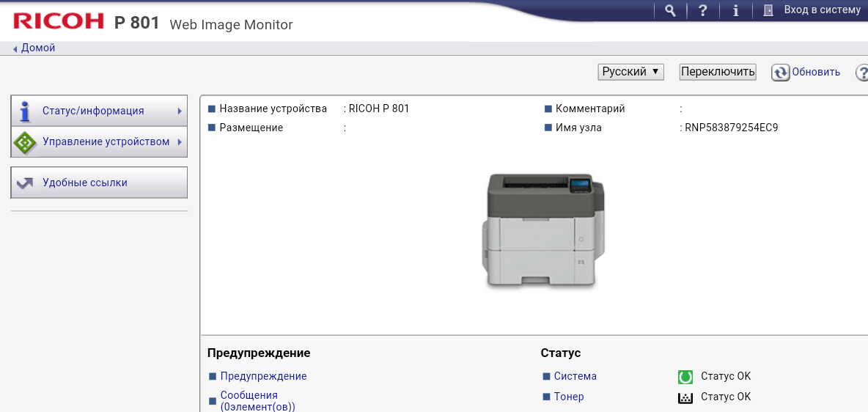Click the Web Image Monitor title text
This screenshot has height=412, width=868.
coord(232,24)
